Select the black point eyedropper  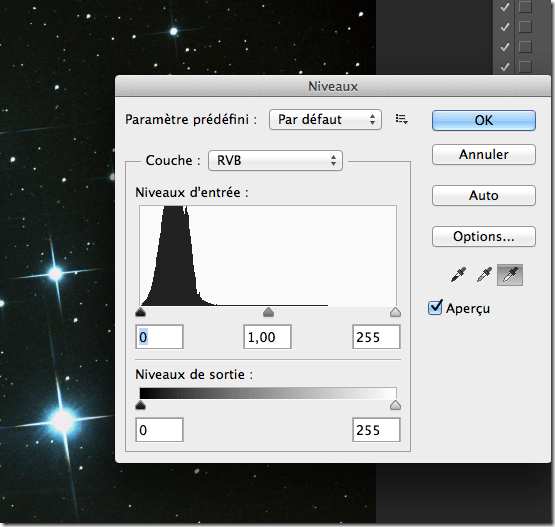pyautogui.click(x=459, y=275)
